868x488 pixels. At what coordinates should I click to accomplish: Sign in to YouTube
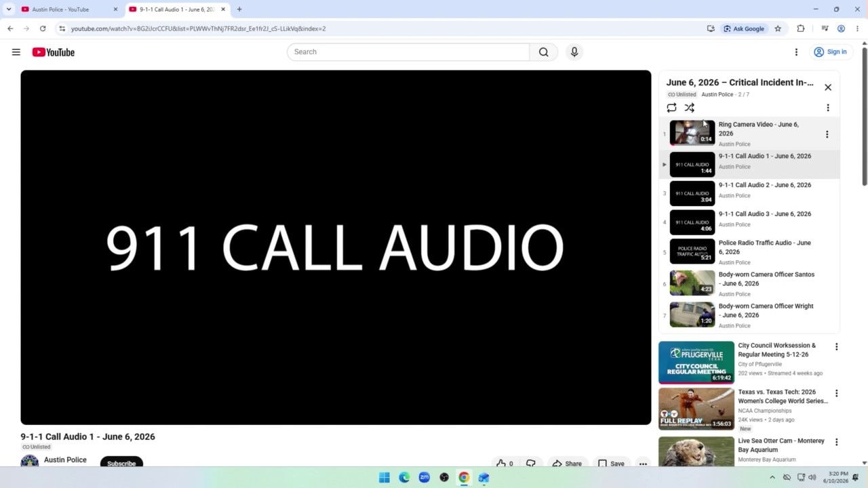pyautogui.click(x=830, y=52)
